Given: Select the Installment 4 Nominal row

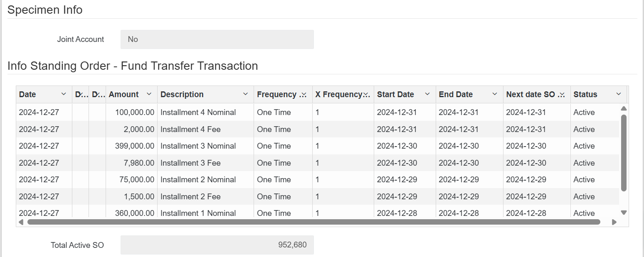Looking at the screenshot, I should pyautogui.click(x=198, y=113).
